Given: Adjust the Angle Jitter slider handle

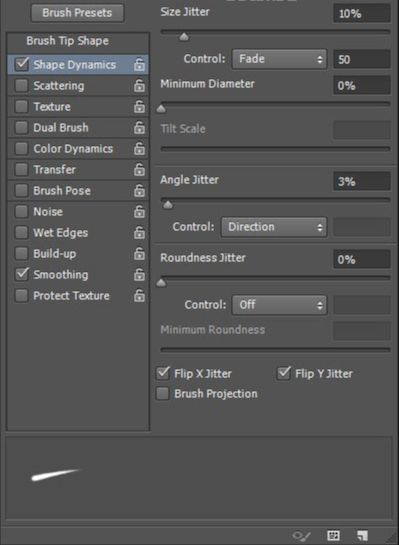Looking at the screenshot, I should pyautogui.click(x=168, y=205).
